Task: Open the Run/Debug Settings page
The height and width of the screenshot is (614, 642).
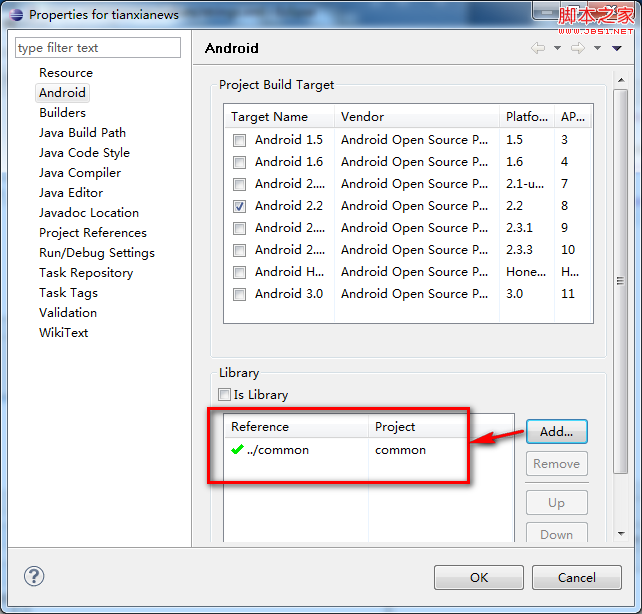Action: click(97, 253)
